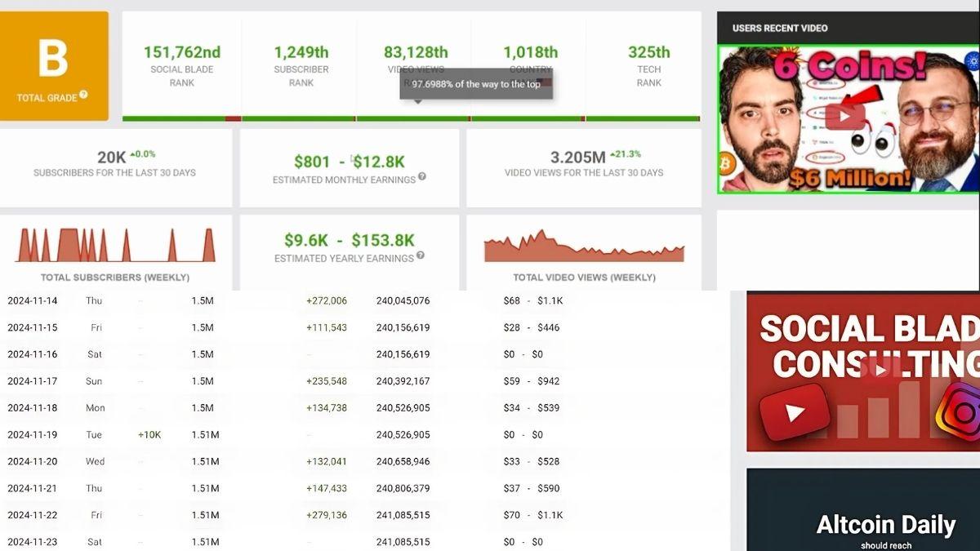Select the 2024-11-17 date cell

tap(33, 381)
